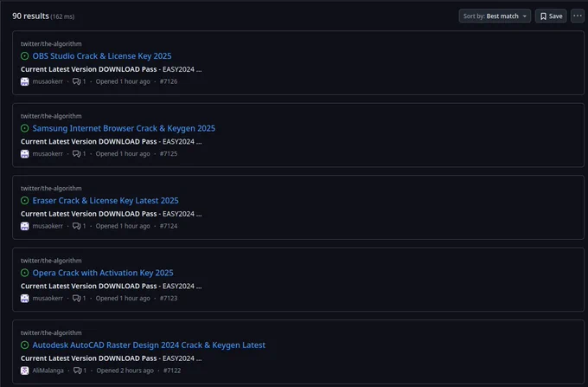588x387 pixels.
Task: Click description text under Opera Crack issue
Action: (x=111, y=287)
